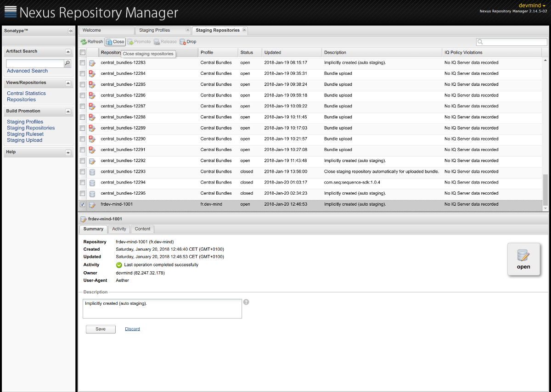Open the Content tab
This screenshot has width=551, height=392.
[x=142, y=229]
